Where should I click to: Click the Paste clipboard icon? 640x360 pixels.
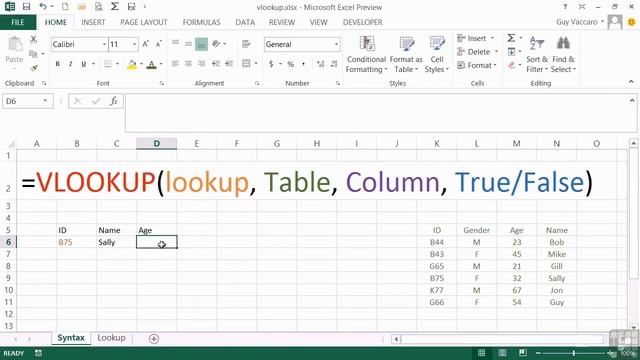coord(15,44)
